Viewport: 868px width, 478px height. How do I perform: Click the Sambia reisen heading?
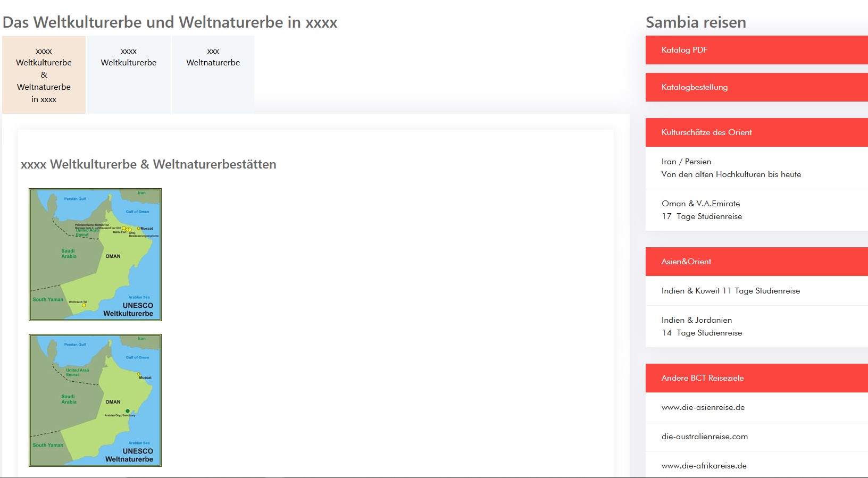(x=696, y=22)
